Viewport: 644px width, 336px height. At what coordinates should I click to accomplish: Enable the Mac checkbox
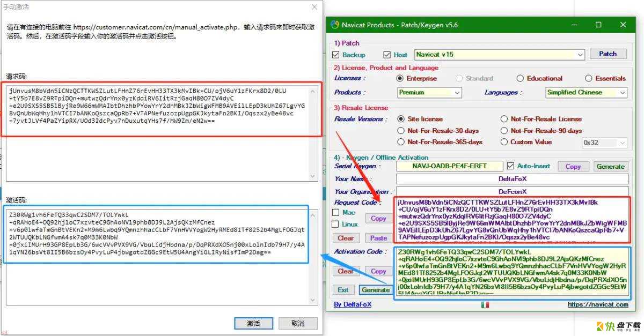335,213
